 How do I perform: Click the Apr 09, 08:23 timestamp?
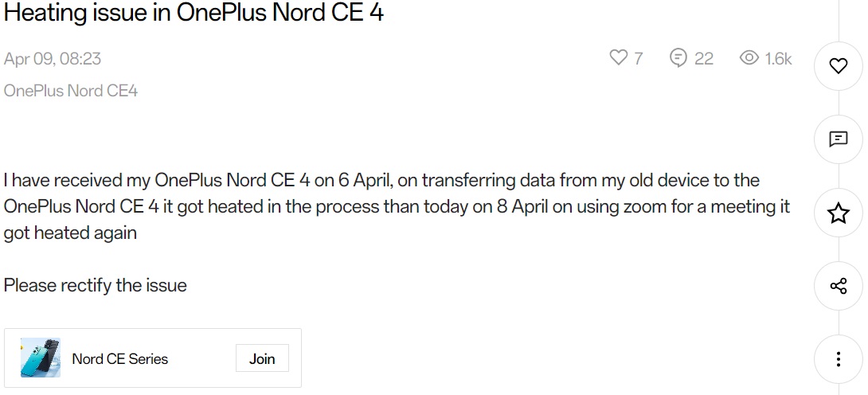click(x=53, y=59)
